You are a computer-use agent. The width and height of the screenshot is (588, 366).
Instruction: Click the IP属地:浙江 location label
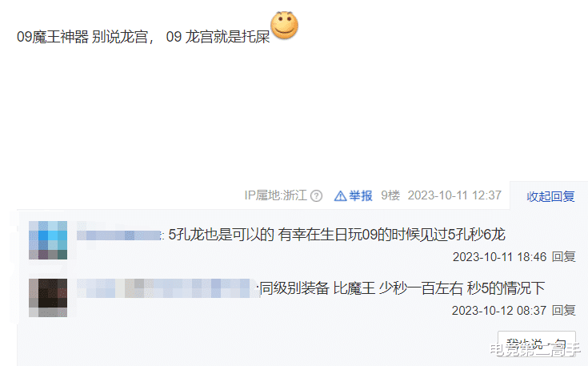coord(276,195)
